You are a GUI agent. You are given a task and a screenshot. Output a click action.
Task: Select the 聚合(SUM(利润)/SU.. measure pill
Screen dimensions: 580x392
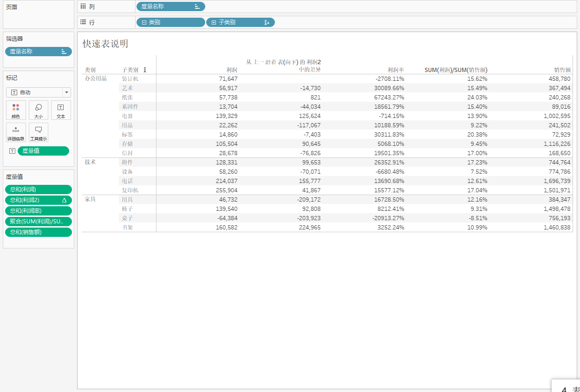pyautogui.click(x=39, y=222)
